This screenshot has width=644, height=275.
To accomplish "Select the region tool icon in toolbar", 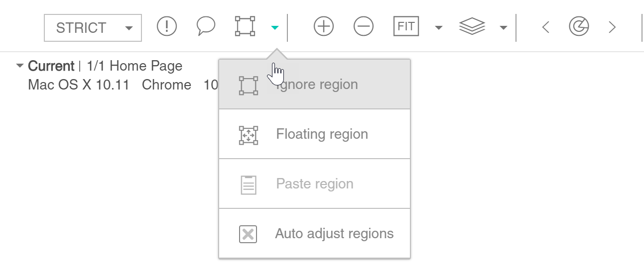I will click(245, 26).
